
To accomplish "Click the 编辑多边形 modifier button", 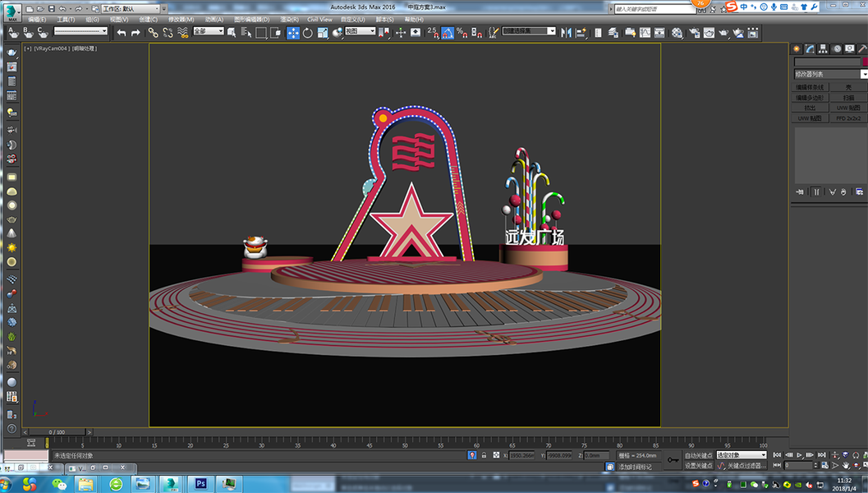I will [x=810, y=98].
